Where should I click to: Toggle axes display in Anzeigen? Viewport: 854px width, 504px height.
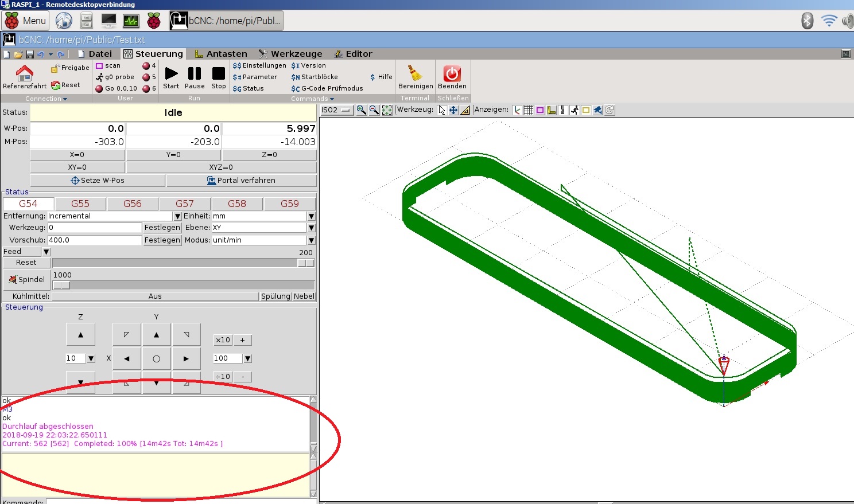coord(517,110)
